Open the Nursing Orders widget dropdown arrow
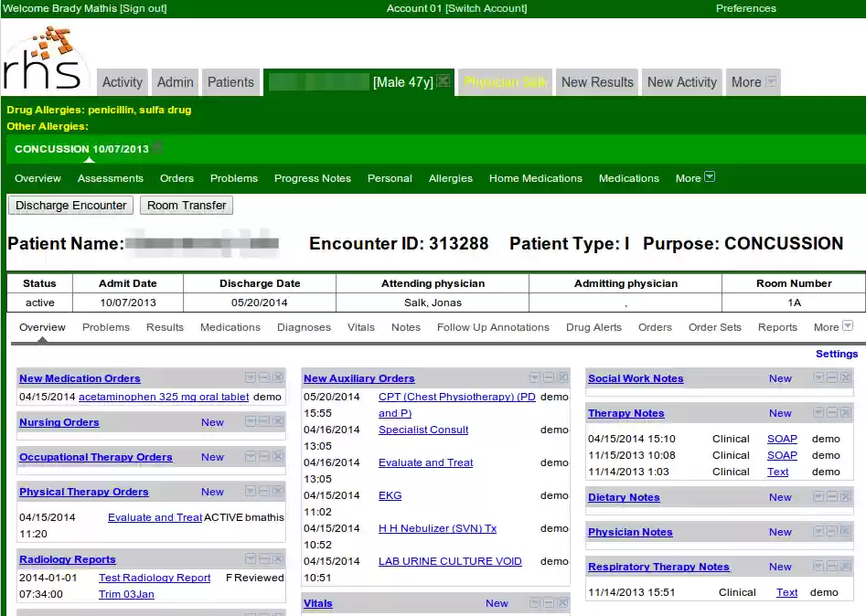Viewport: 866px width, 616px height. (x=251, y=421)
